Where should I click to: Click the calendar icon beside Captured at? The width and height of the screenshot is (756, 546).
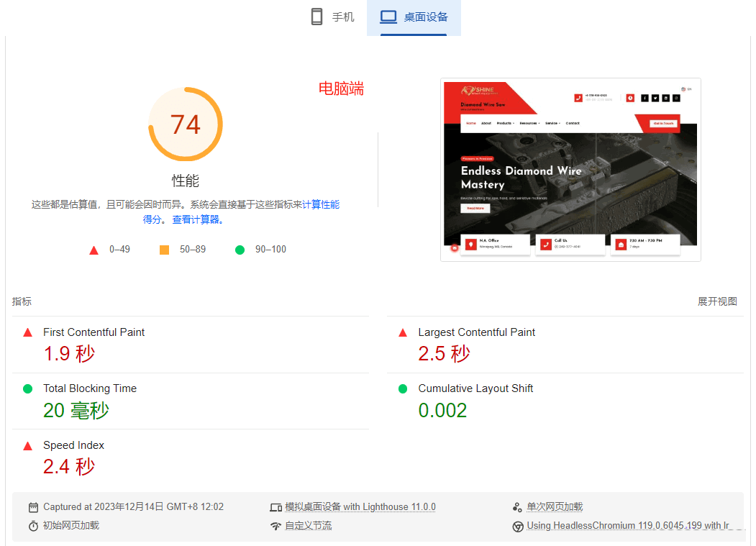(33, 507)
